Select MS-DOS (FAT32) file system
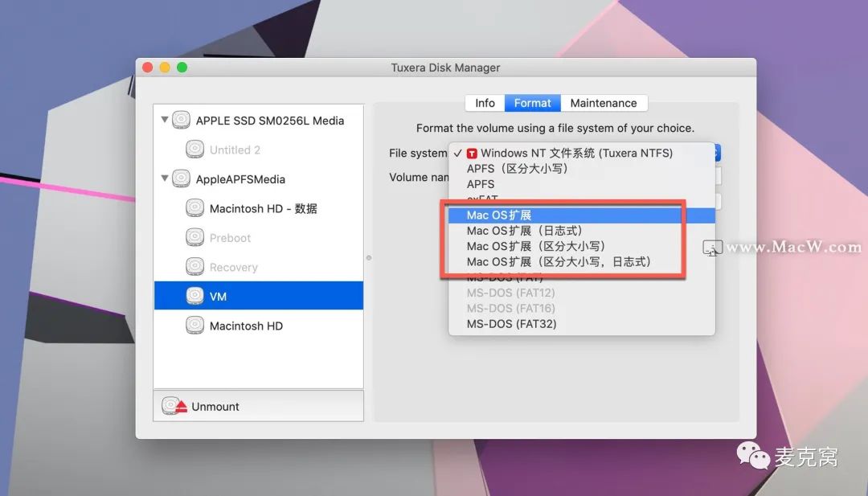The height and width of the screenshot is (496, 868). 582,324
